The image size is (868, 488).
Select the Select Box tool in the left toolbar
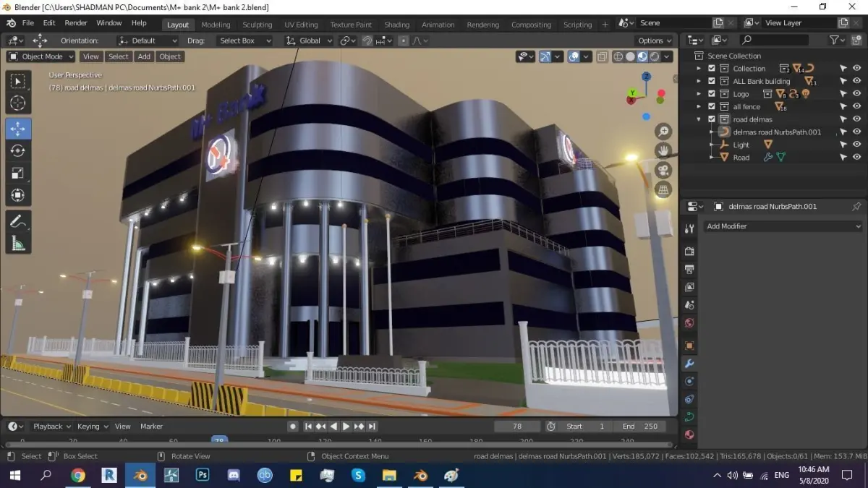(x=18, y=82)
